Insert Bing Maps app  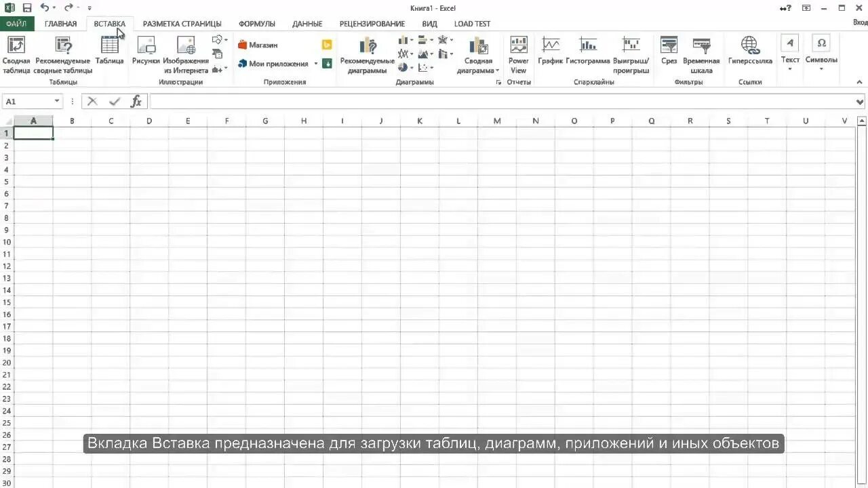(x=327, y=45)
